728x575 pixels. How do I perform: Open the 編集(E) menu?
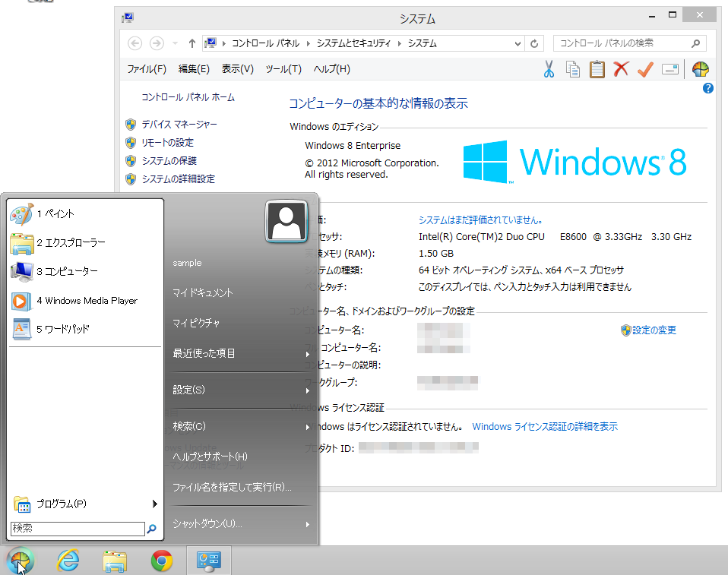[194, 69]
